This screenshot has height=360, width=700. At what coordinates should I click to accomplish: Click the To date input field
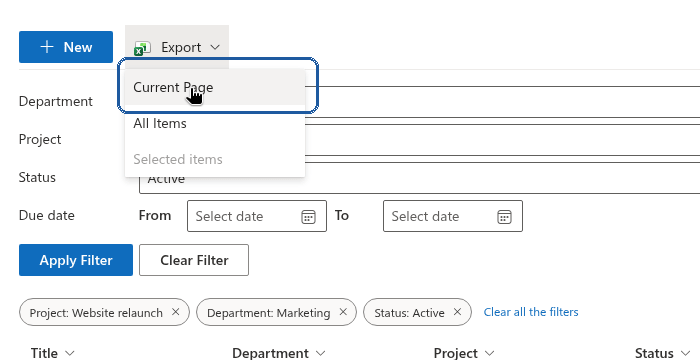pyautogui.click(x=453, y=216)
